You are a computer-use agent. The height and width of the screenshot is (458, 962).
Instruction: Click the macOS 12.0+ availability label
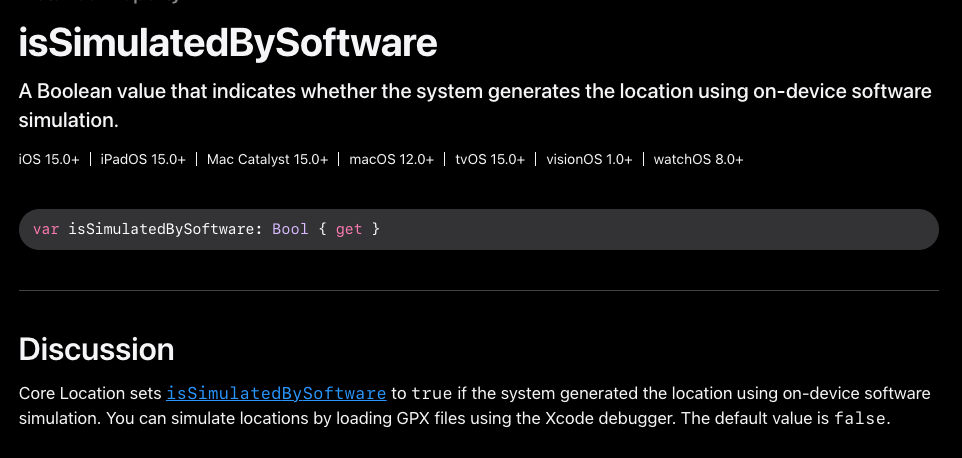[x=391, y=159]
